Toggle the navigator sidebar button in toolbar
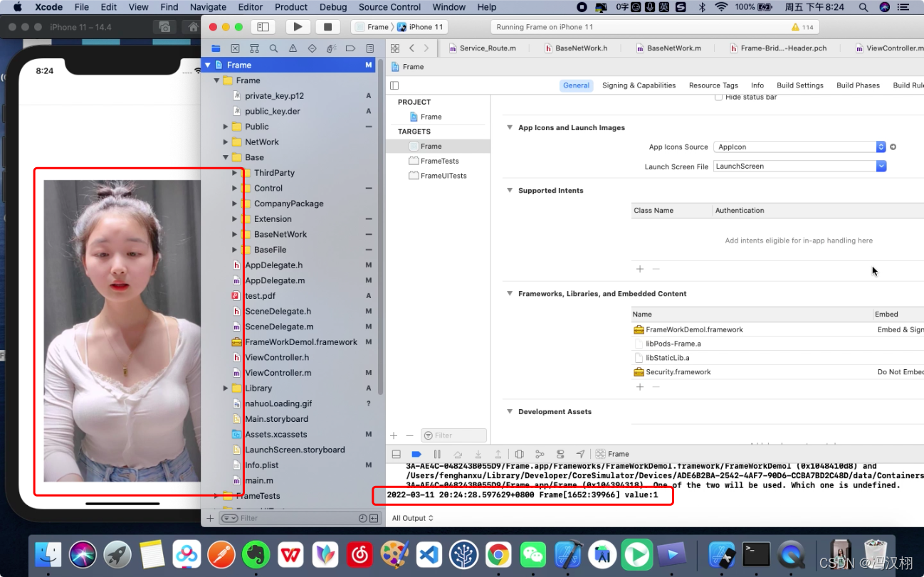Screen dimensions: 924x577 pyautogui.click(x=263, y=27)
